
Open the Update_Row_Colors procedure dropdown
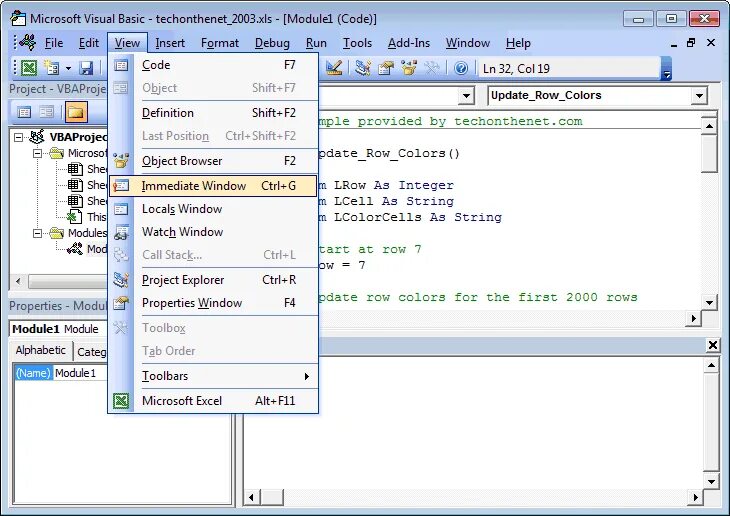coord(699,96)
